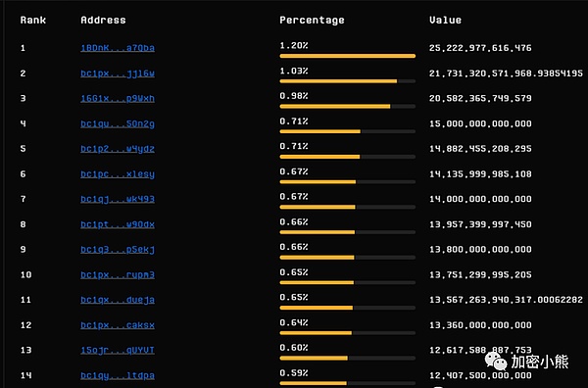The height and width of the screenshot is (388, 588).
Task: Click the 1.03% percentage progress bar
Action: [348, 81]
